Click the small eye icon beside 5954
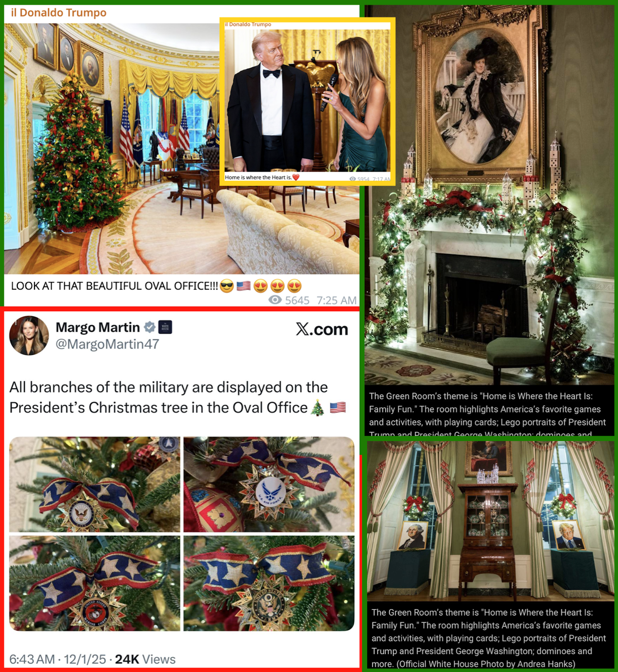 (353, 179)
